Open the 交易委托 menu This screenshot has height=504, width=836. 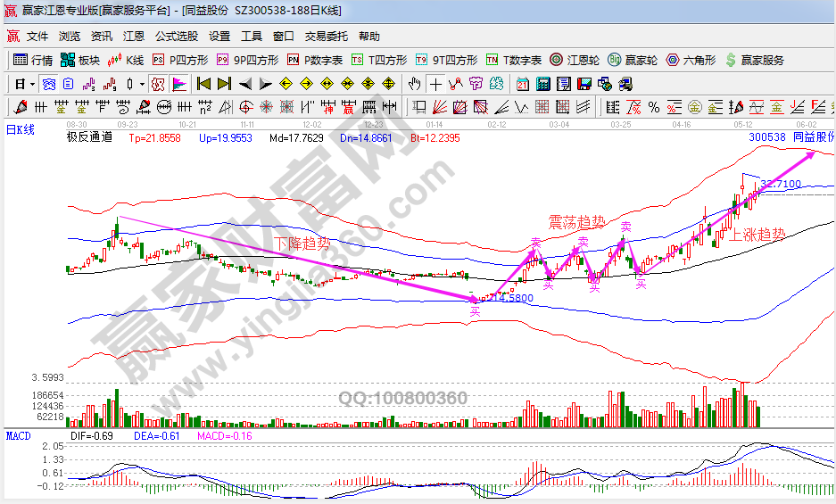pos(326,37)
